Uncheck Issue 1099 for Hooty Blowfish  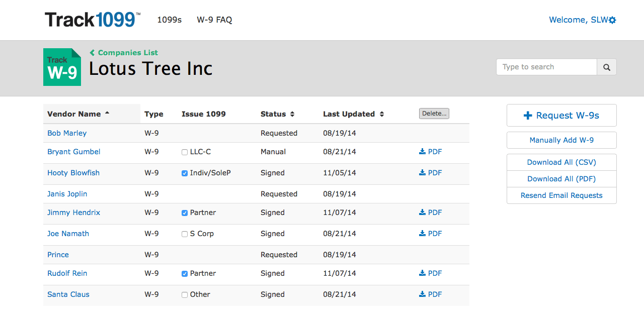185,173
